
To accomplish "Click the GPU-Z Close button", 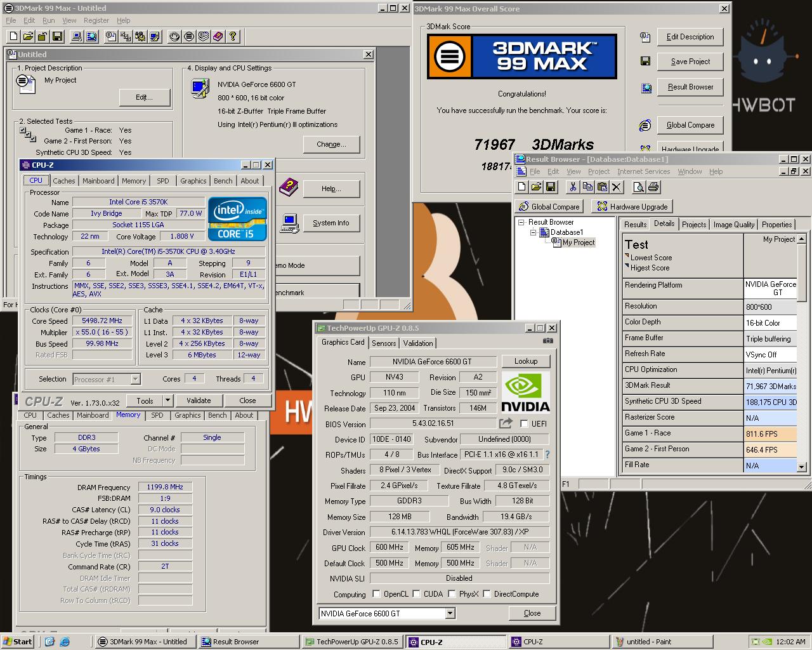I will tap(532, 613).
